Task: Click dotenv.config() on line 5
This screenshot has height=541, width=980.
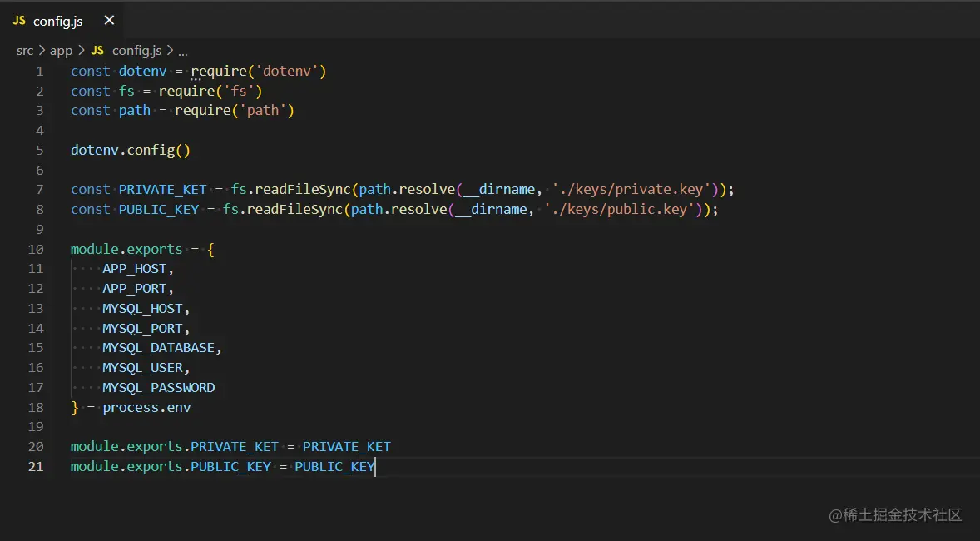Action: [x=131, y=151]
